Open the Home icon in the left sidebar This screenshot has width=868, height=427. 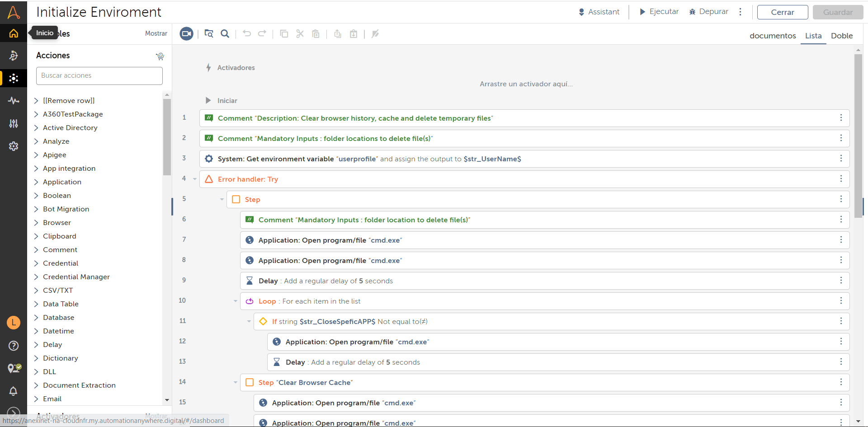(14, 33)
